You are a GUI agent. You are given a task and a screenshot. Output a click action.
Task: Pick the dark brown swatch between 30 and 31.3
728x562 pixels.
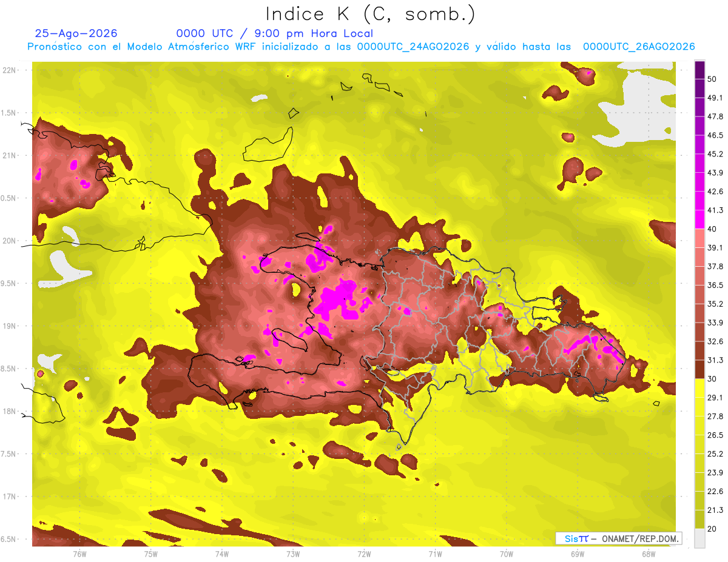(x=699, y=369)
